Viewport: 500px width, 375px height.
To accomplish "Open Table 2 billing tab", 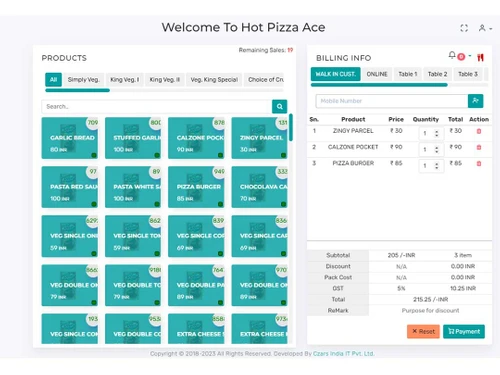I will pos(437,74).
